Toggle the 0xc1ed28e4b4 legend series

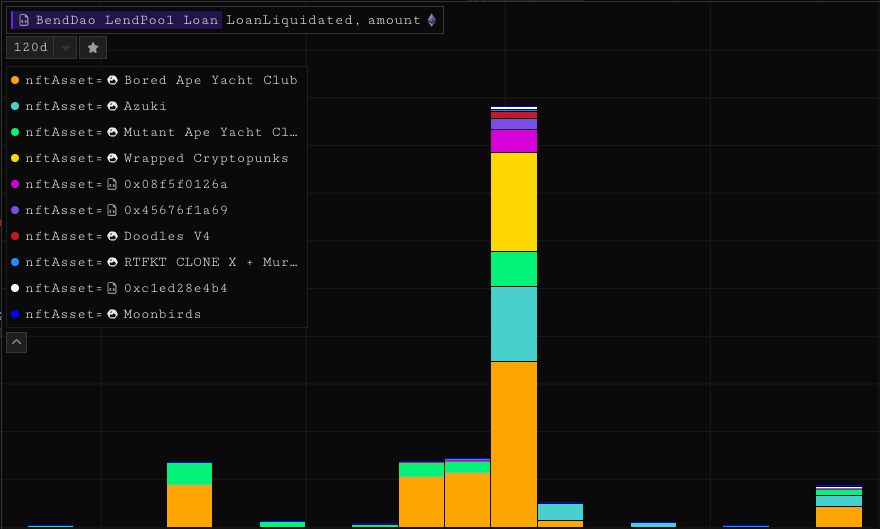(x=157, y=288)
